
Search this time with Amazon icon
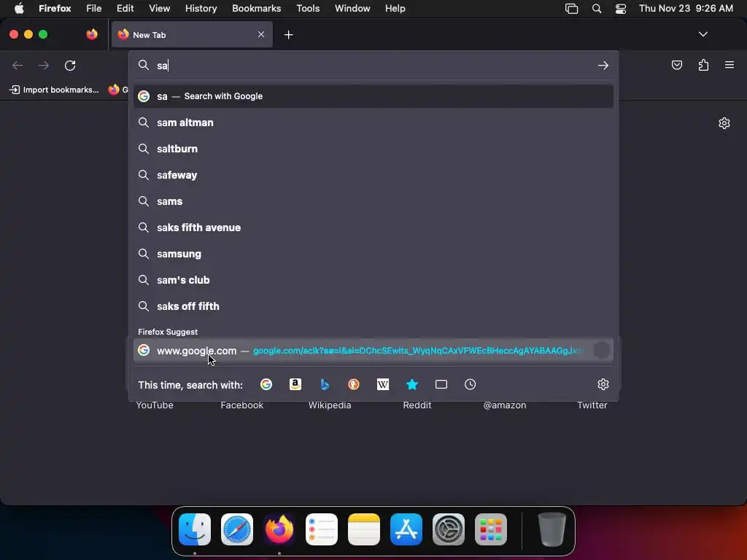(x=295, y=384)
